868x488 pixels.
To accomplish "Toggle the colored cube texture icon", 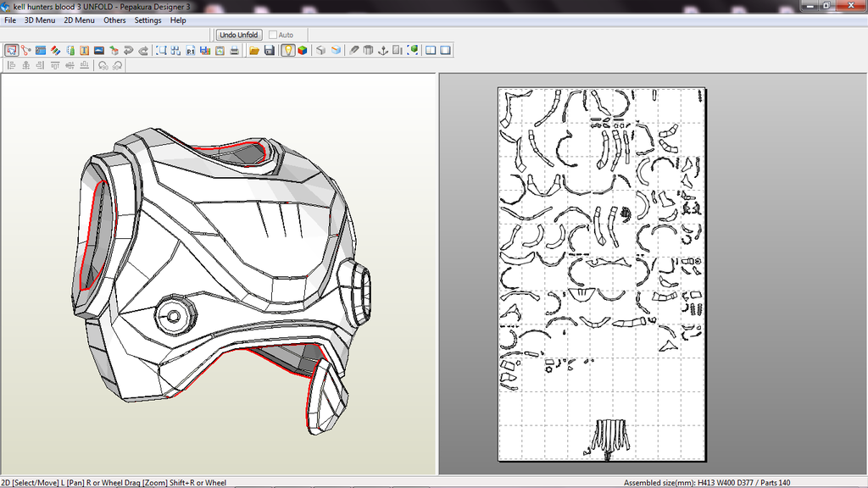I will click(x=302, y=51).
